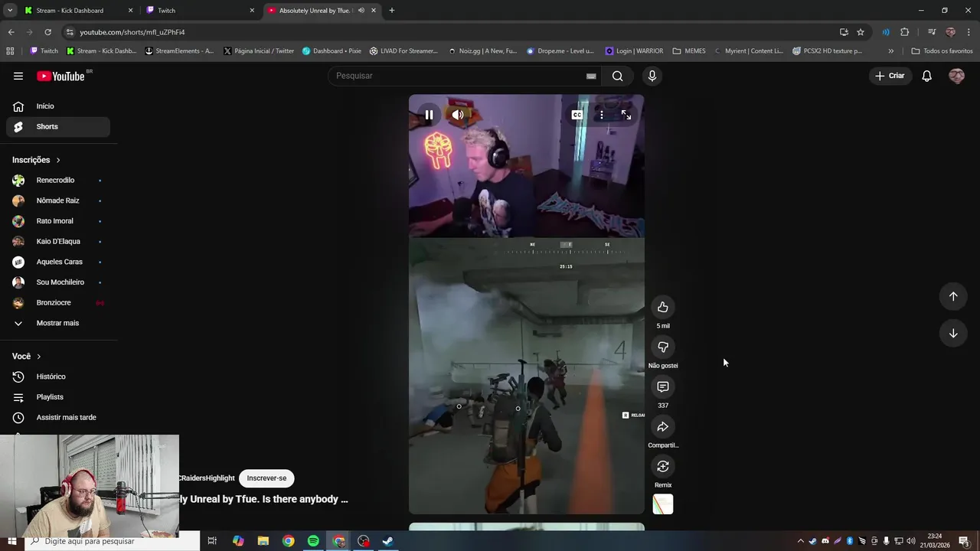Open the Nômade Raiz channel
Viewport: 980px width, 551px height.
point(58,201)
